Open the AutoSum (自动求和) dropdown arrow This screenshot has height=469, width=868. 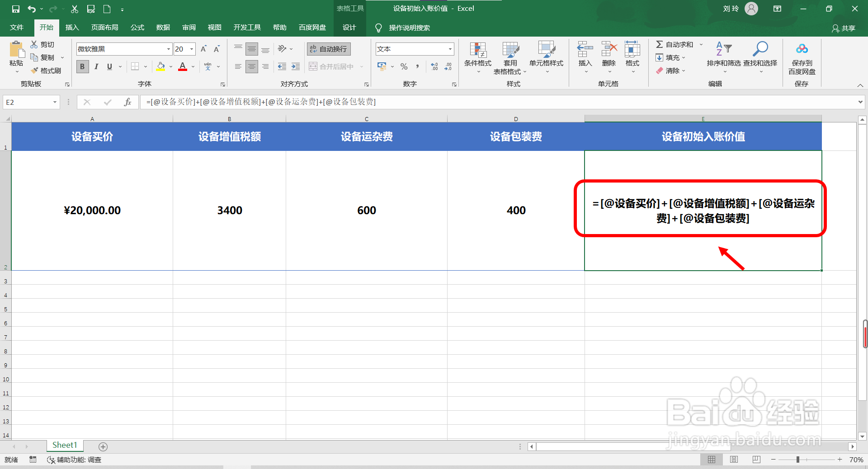[701, 44]
